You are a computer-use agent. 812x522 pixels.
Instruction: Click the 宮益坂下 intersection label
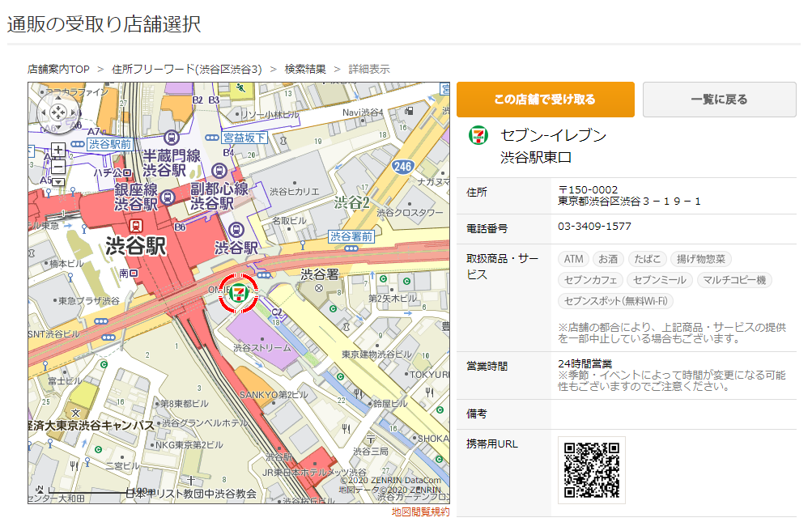click(244, 138)
